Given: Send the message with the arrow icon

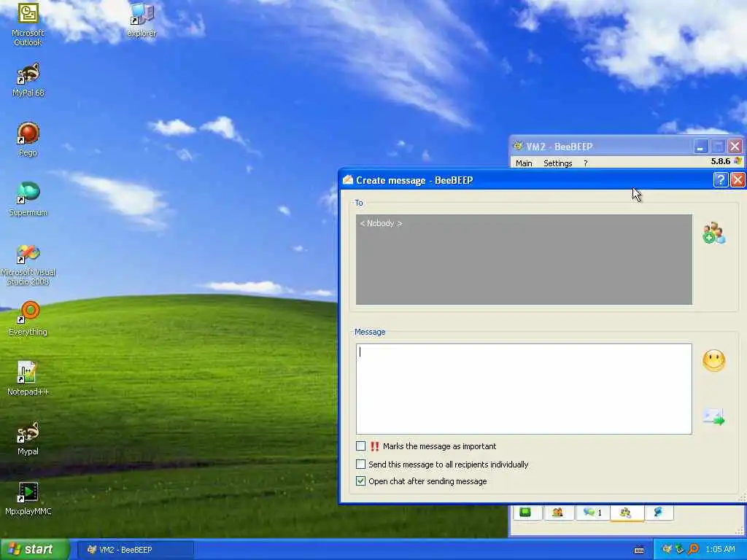Looking at the screenshot, I should (x=713, y=417).
